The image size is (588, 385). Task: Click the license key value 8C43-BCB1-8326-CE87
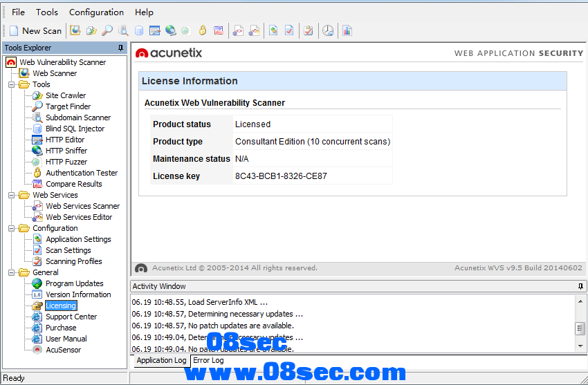[x=281, y=176]
